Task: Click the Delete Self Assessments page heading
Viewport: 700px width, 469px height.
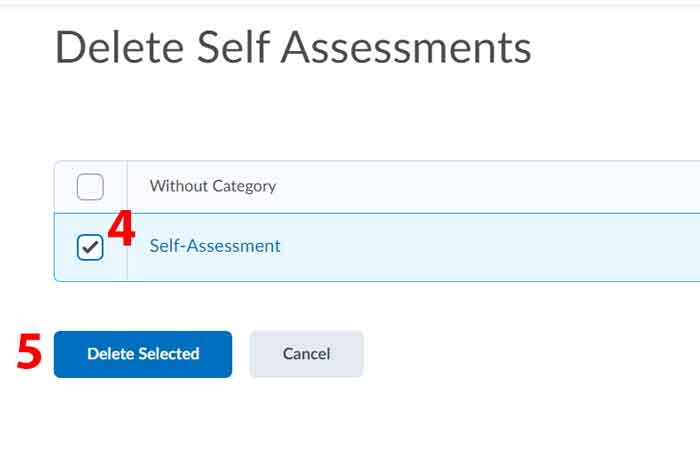Action: point(292,49)
